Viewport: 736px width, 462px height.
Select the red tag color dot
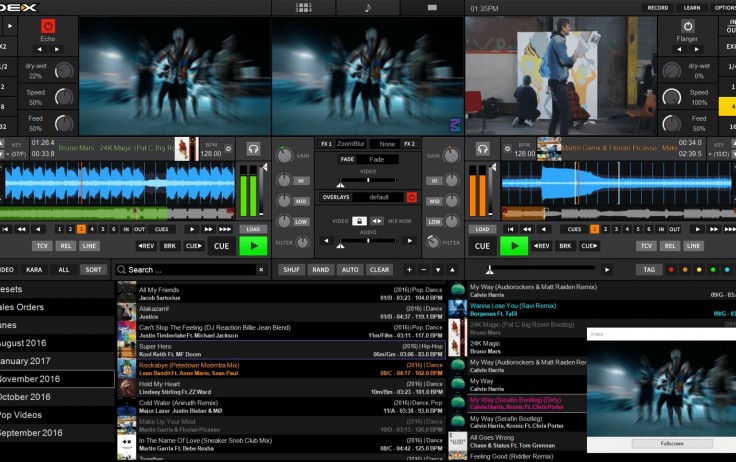click(x=670, y=270)
